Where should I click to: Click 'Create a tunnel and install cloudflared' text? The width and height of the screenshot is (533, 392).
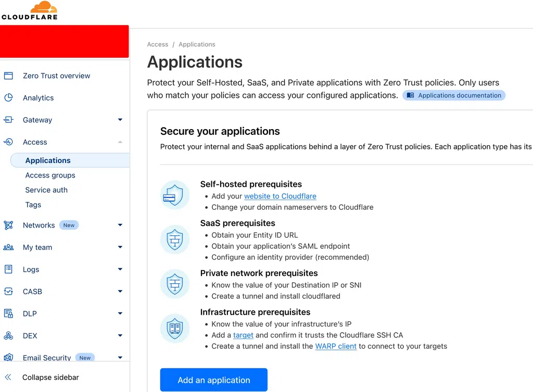276,296
